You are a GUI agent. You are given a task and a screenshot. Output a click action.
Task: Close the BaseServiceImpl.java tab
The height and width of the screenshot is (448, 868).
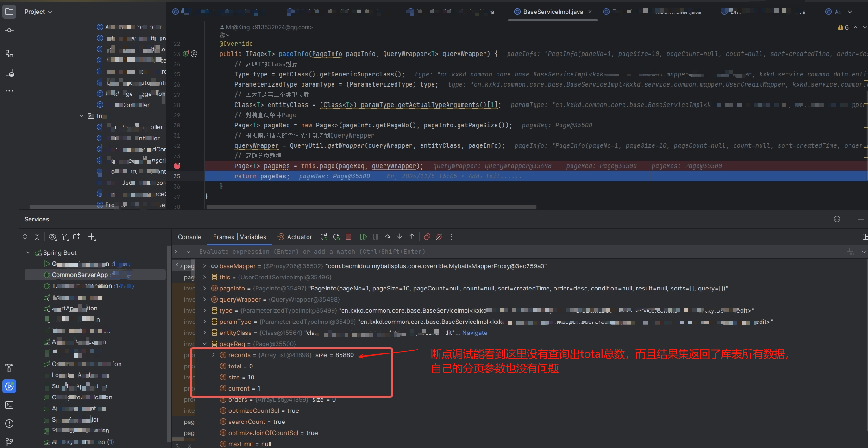[x=590, y=12]
